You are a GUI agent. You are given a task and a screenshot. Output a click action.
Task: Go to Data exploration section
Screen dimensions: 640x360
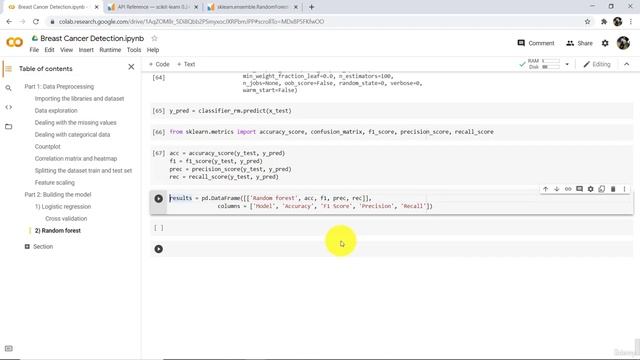[56, 111]
